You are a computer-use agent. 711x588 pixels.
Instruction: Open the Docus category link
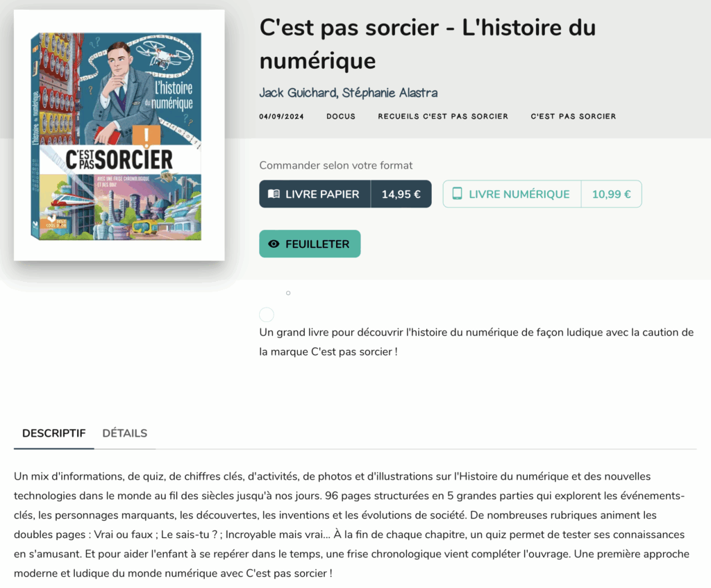click(341, 117)
